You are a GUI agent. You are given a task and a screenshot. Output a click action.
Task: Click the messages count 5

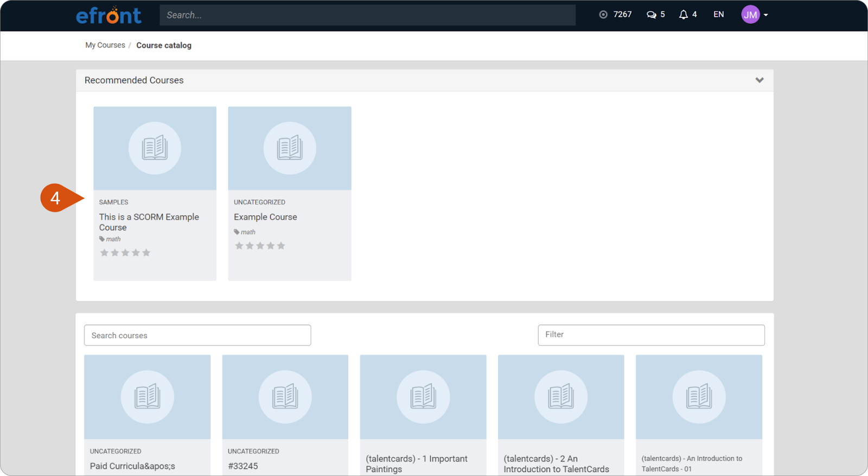tap(662, 15)
